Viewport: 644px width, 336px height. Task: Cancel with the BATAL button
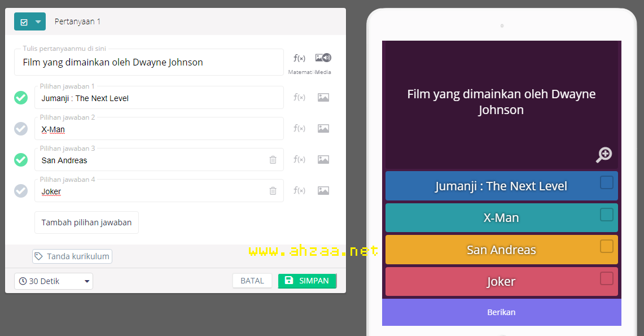point(252,281)
